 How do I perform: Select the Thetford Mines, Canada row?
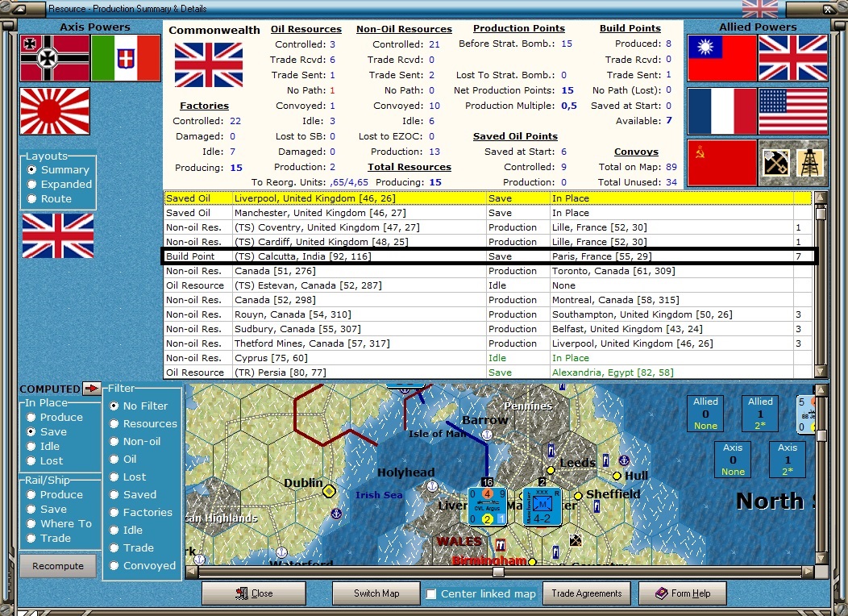pos(487,343)
